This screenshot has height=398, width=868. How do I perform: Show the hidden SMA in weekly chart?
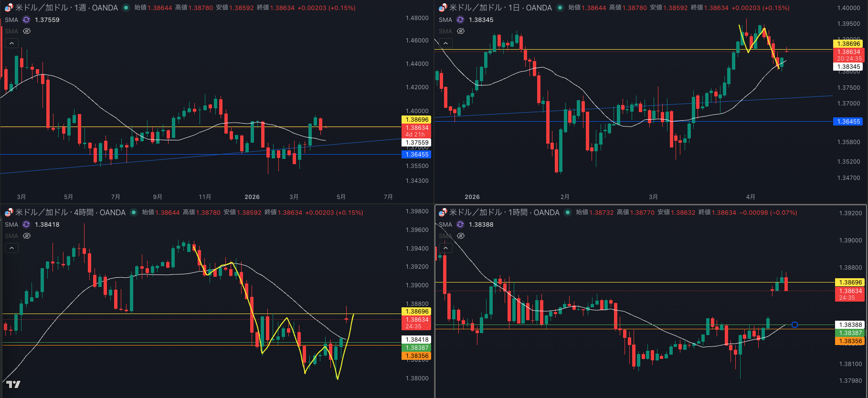[x=27, y=31]
